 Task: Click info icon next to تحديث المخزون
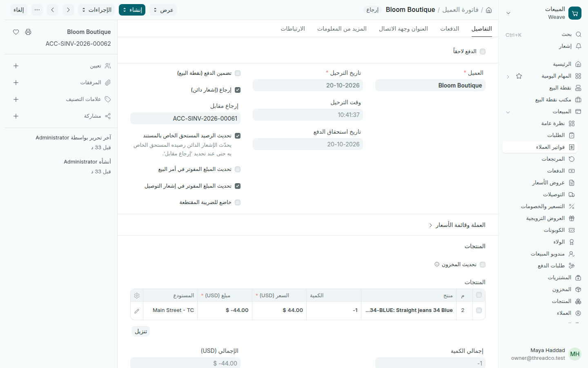[x=437, y=264]
